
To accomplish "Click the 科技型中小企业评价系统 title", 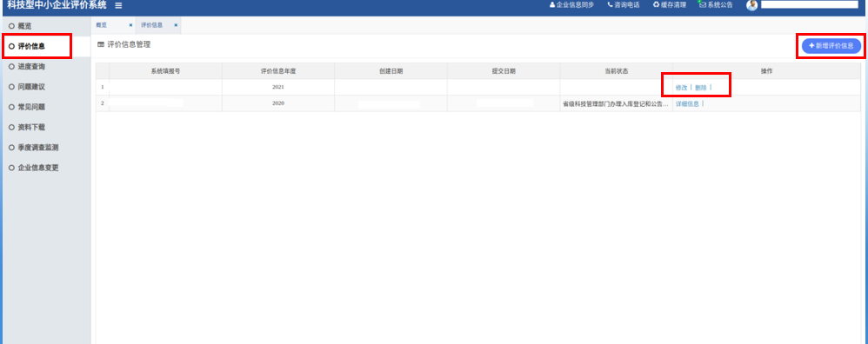I will [57, 5].
